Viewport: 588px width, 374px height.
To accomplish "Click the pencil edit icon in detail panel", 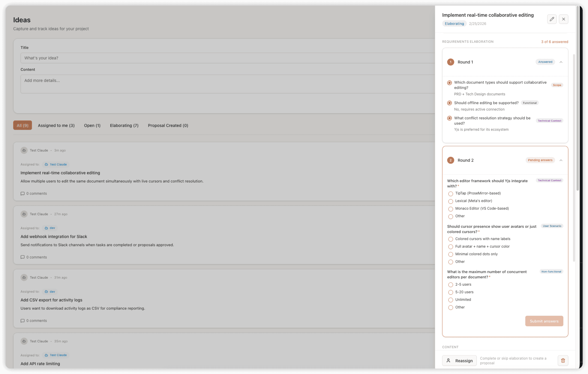I will [552, 19].
